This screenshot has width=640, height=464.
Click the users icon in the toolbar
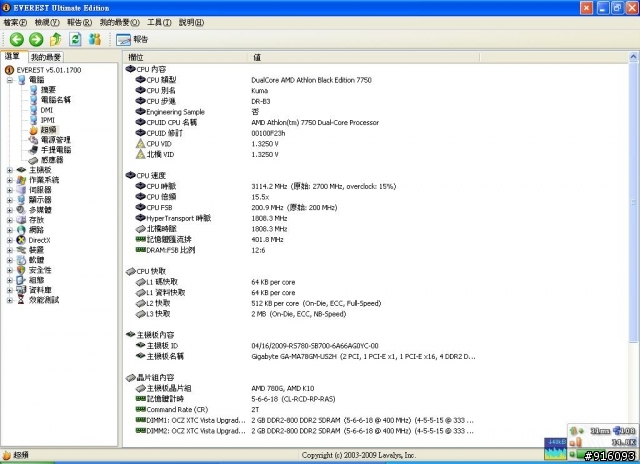click(x=95, y=40)
